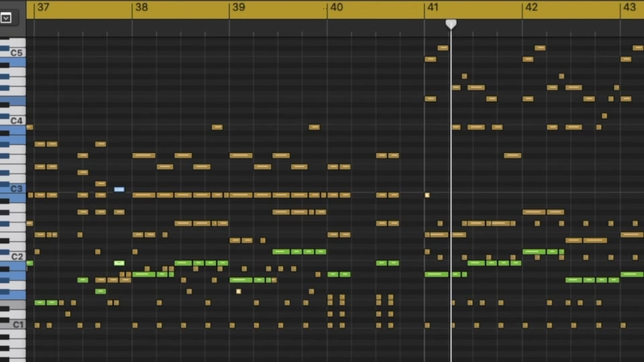Select the topmost yellow note in bar 42
Image resolution: width=644 pixels, height=362 pixels.
540,48
